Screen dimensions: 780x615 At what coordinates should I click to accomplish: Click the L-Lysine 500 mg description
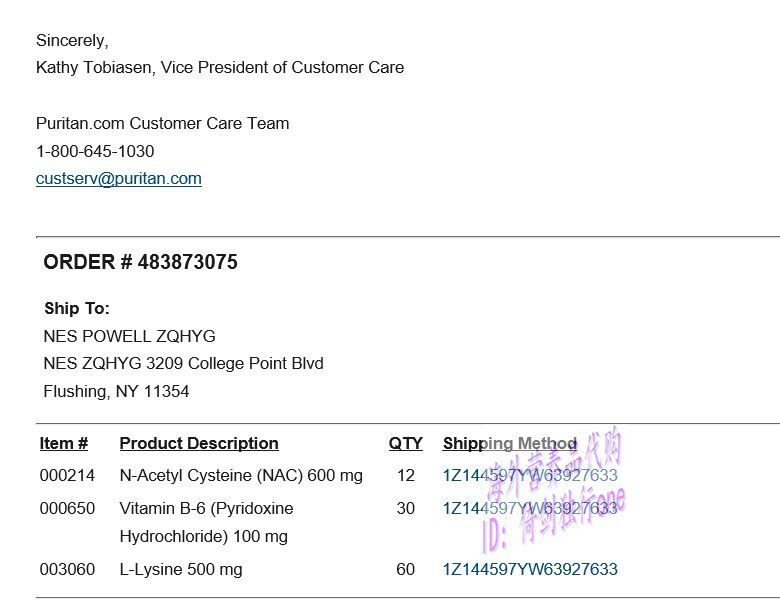click(181, 569)
